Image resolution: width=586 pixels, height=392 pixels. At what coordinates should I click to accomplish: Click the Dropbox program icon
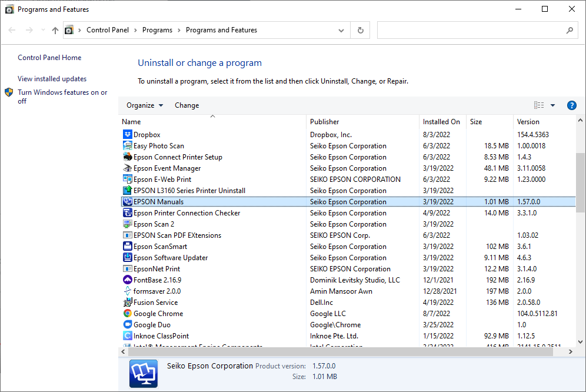pos(128,134)
